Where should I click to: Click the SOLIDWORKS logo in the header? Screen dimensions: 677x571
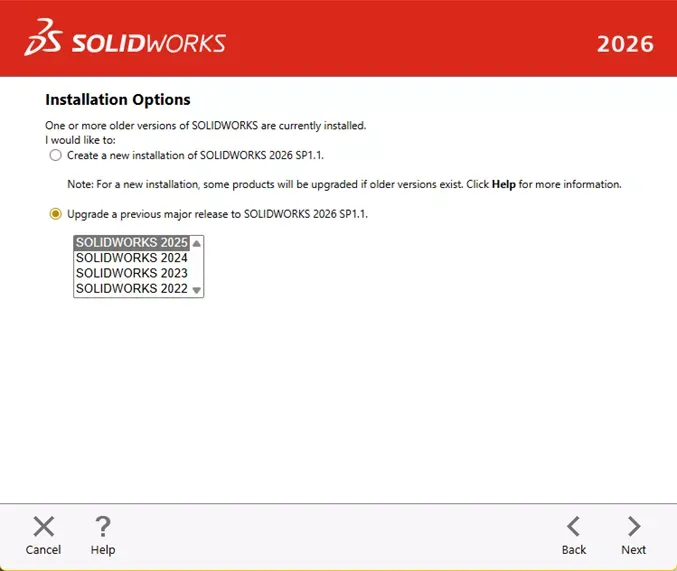pyautogui.click(x=125, y=38)
